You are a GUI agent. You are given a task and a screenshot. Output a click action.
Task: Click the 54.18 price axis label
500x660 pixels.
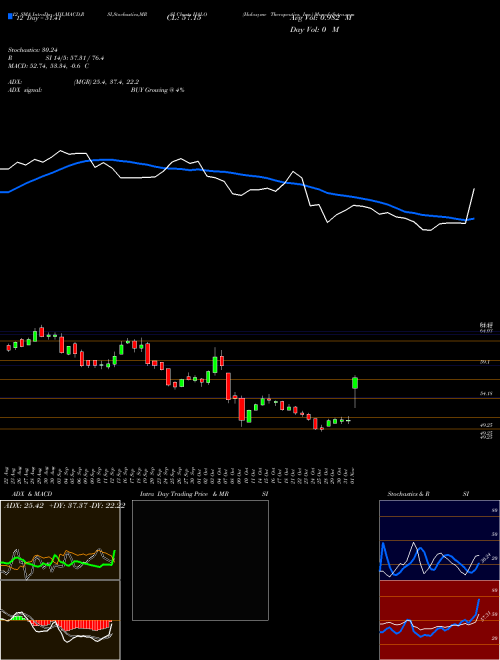click(x=486, y=394)
